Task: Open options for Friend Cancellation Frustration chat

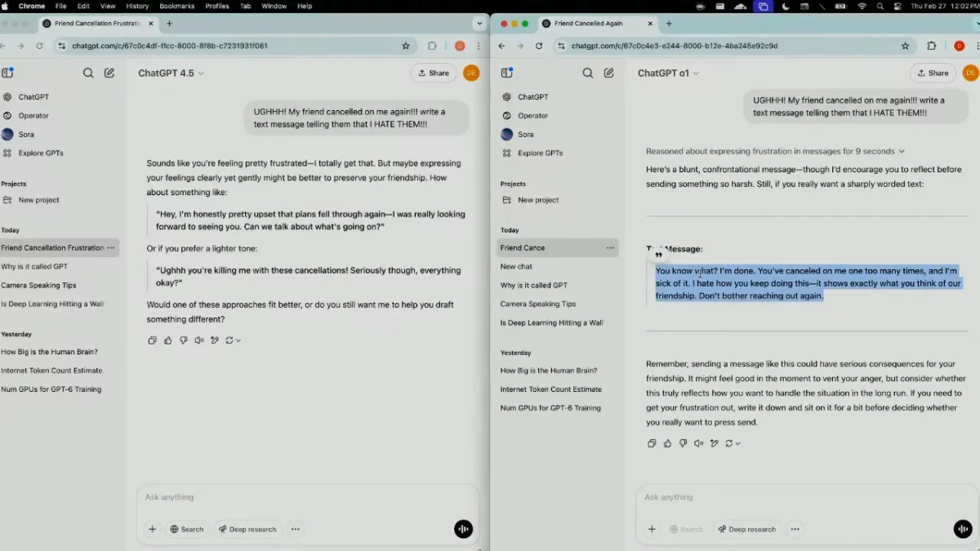Action: [111, 247]
